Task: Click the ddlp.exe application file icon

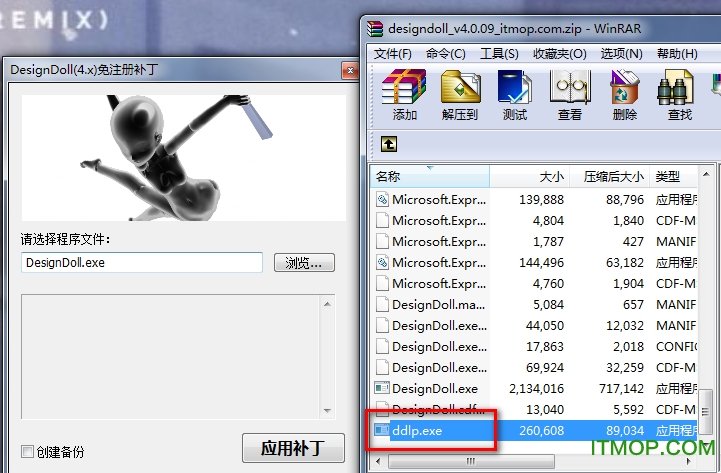Action: pos(382,430)
